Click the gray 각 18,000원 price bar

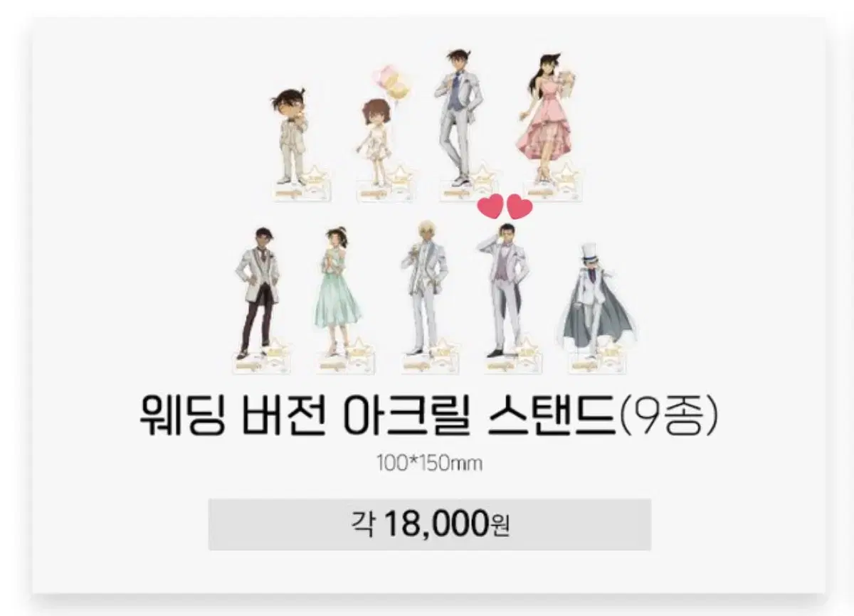click(x=429, y=524)
